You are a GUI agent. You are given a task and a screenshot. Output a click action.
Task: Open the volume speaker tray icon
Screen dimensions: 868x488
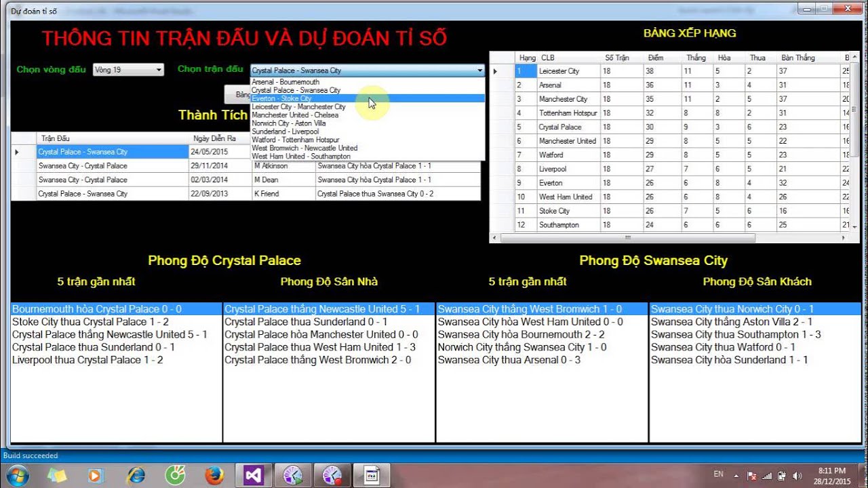coord(797,476)
